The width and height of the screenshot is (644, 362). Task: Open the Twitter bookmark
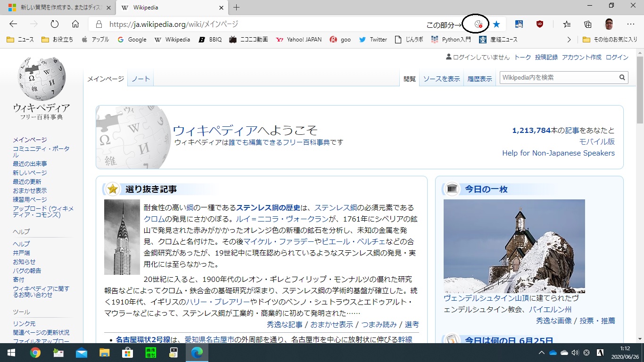tap(373, 40)
